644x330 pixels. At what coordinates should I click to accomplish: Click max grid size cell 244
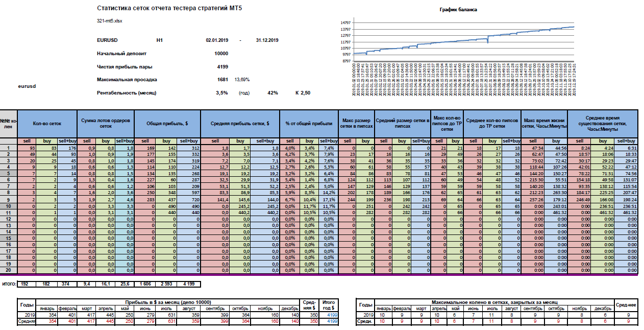pos(348,199)
